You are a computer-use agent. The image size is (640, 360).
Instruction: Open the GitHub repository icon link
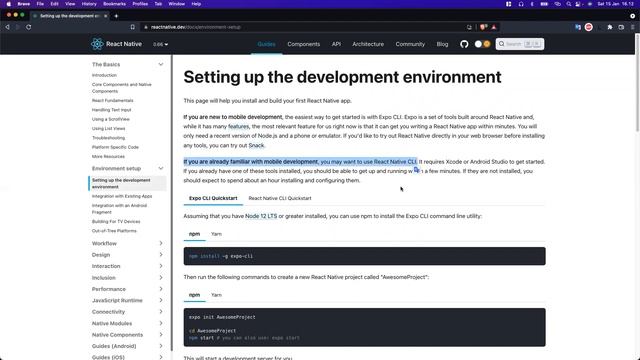tap(464, 44)
